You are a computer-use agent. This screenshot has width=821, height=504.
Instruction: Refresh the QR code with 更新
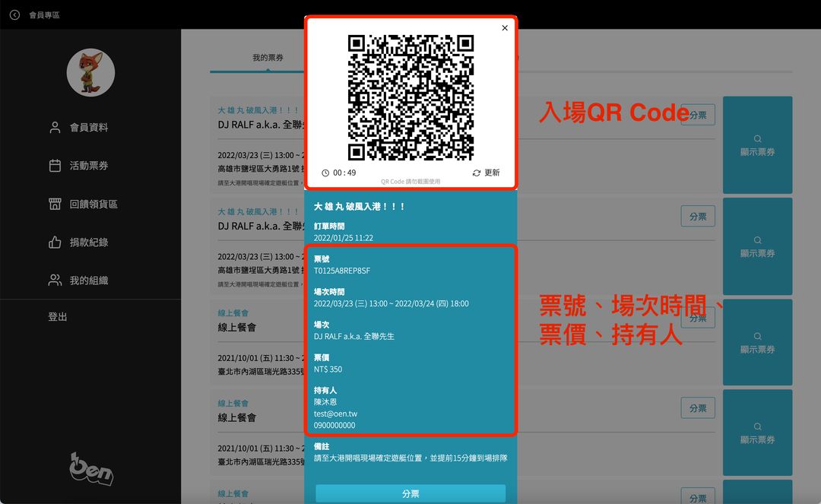(x=486, y=173)
